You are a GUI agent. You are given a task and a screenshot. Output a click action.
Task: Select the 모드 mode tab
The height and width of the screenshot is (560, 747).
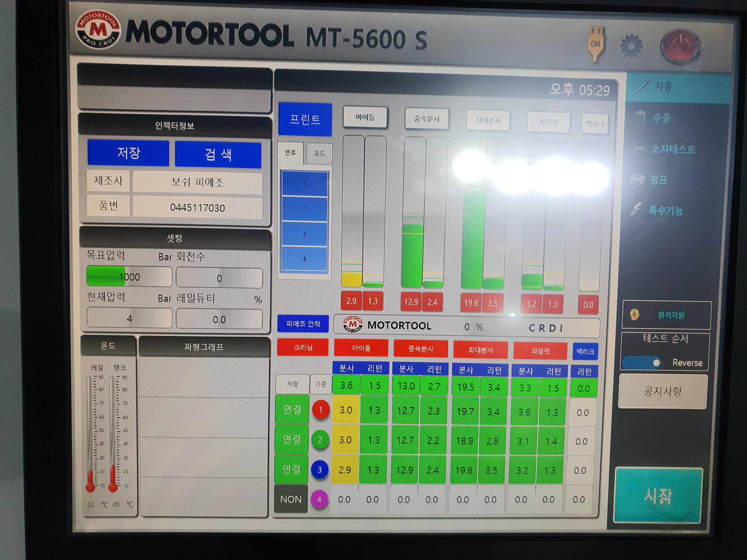click(319, 154)
